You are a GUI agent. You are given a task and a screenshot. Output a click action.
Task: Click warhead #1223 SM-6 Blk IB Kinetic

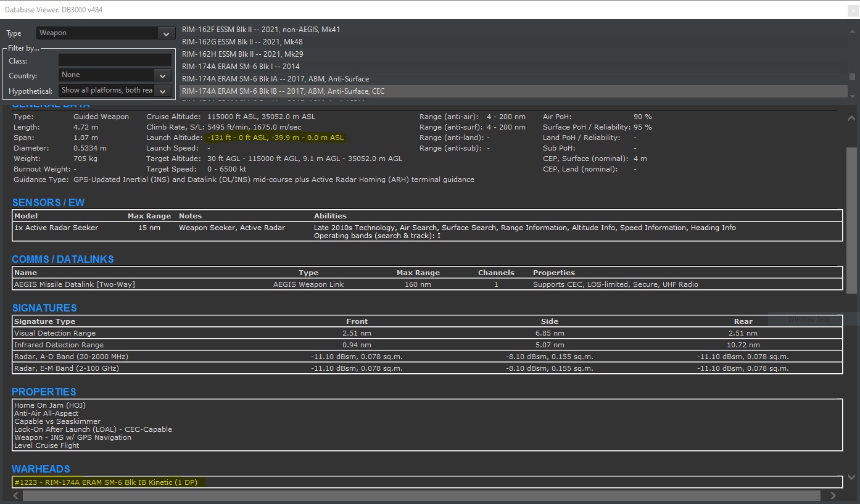(x=105, y=482)
